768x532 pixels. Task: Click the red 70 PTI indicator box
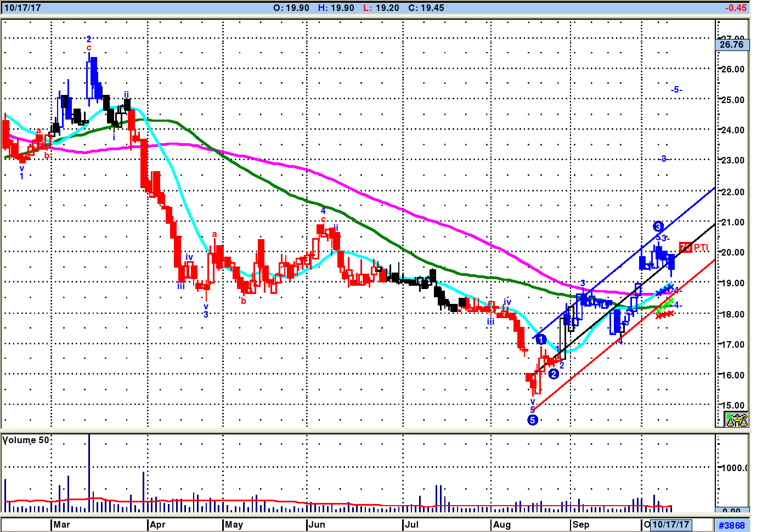(x=686, y=247)
